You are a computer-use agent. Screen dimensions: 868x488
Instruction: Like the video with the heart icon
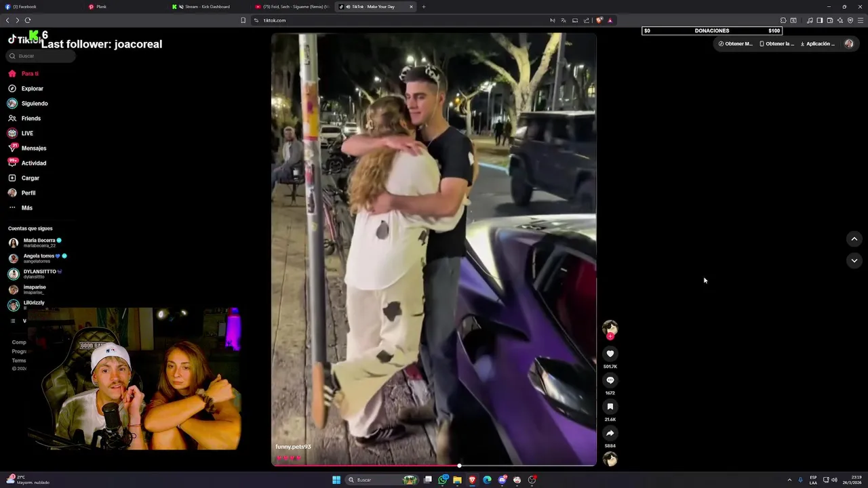[610, 354]
